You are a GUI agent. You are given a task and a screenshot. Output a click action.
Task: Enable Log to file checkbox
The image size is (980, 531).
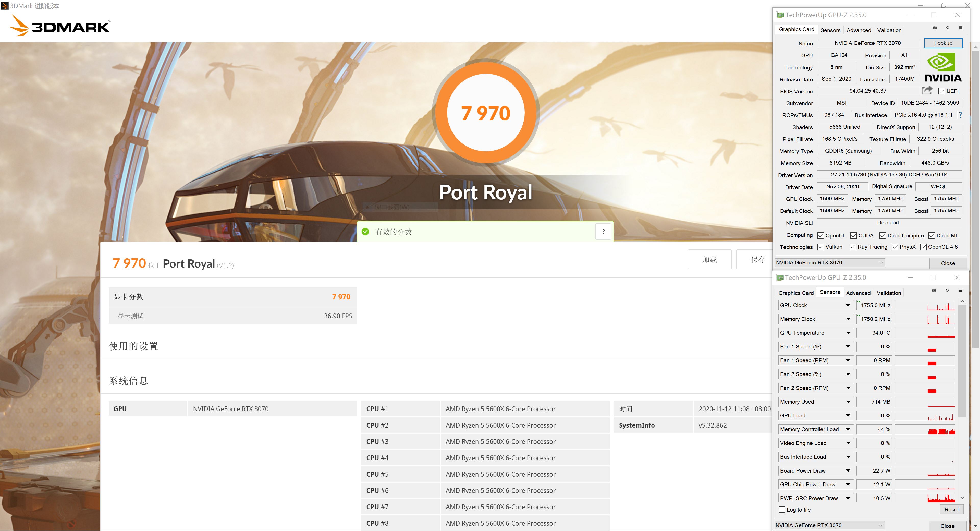tap(782, 510)
